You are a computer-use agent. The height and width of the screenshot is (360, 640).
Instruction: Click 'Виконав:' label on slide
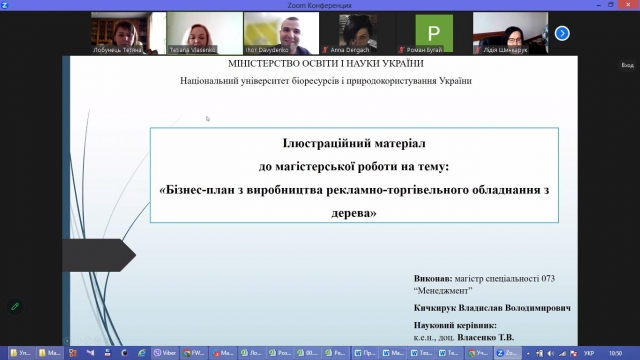[x=433, y=279]
